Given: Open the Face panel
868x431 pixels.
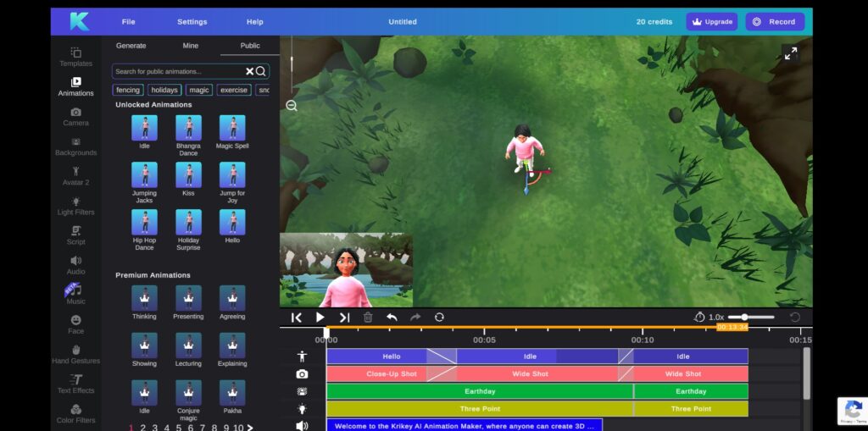Looking at the screenshot, I should click(x=75, y=325).
